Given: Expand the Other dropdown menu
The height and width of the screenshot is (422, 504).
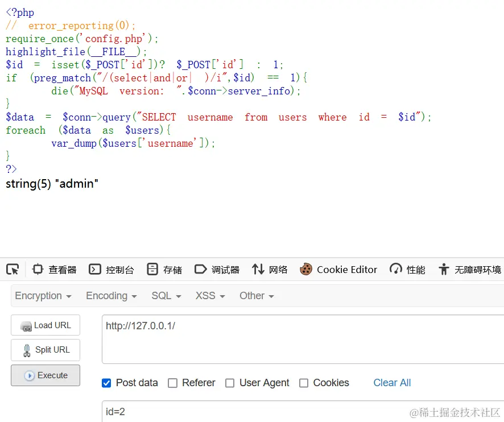Looking at the screenshot, I should (x=257, y=296).
